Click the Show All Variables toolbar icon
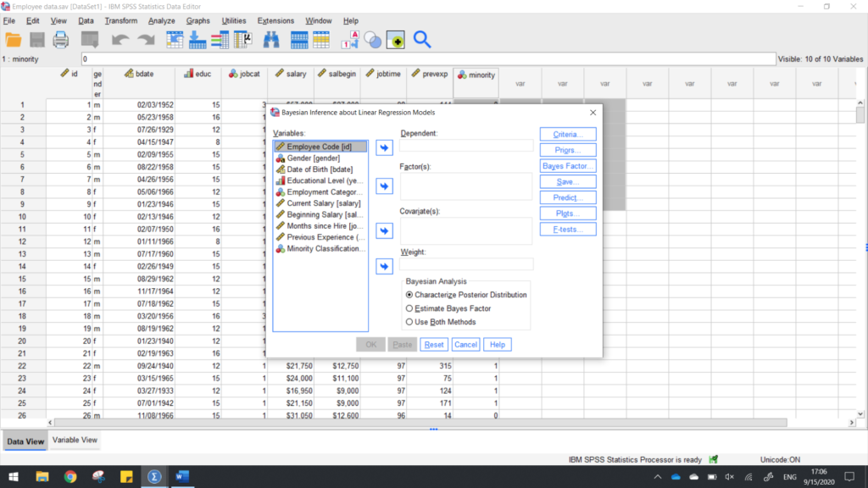 tap(395, 40)
